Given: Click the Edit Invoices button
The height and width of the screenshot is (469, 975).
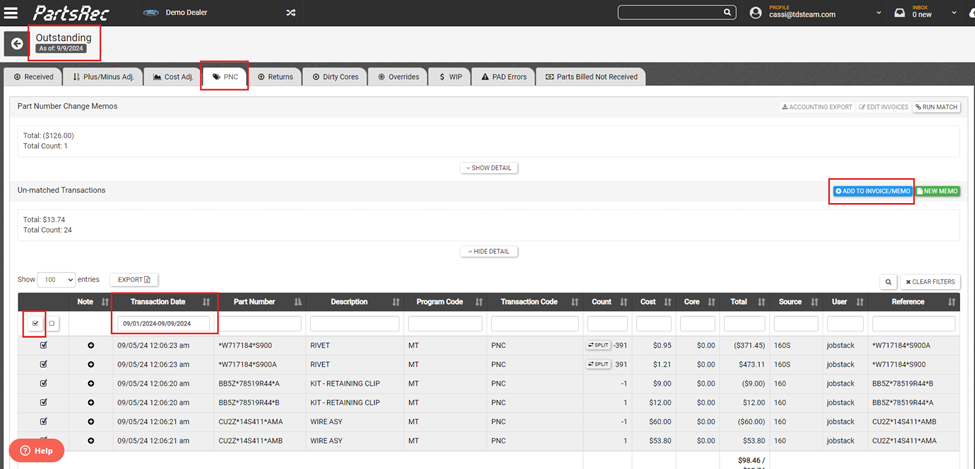Looking at the screenshot, I should (884, 107).
